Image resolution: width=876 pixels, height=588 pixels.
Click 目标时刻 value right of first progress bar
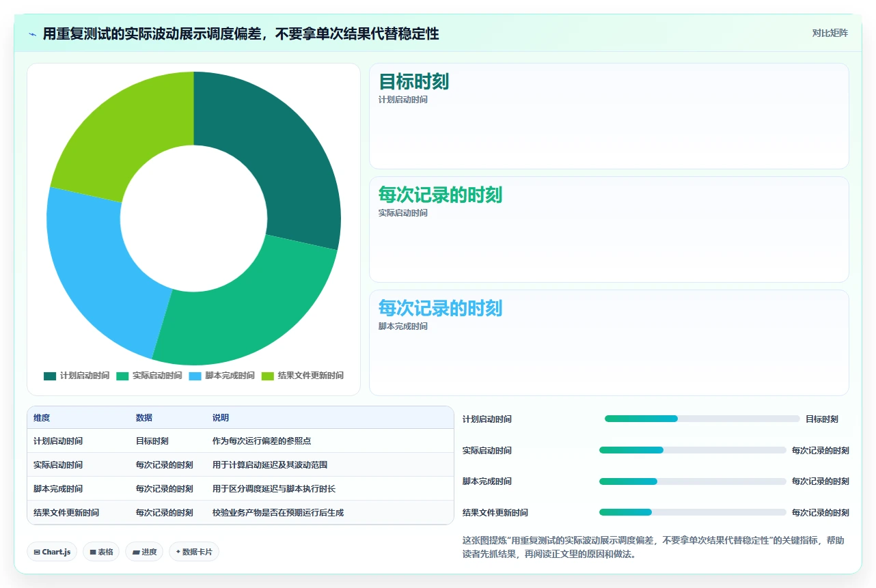(x=822, y=419)
